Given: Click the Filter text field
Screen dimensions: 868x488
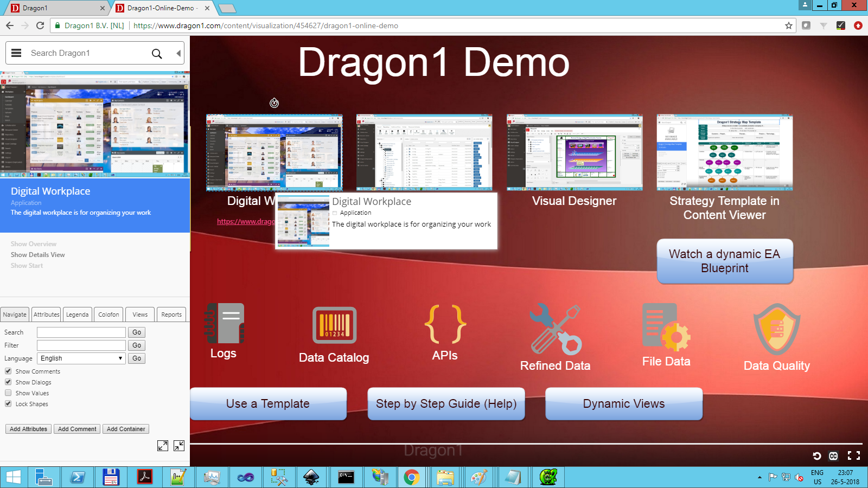Looking at the screenshot, I should [81, 345].
